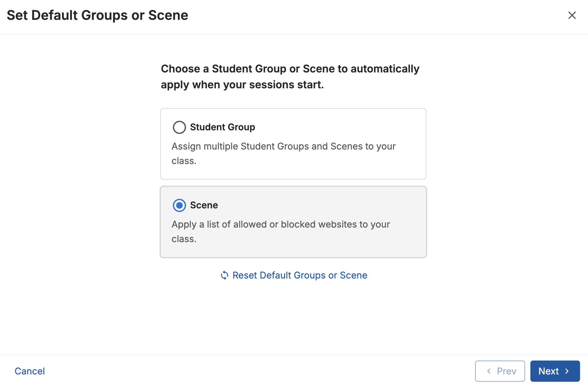Proceed with the Next button
Image resolution: width=588 pixels, height=387 pixels.
(x=555, y=371)
